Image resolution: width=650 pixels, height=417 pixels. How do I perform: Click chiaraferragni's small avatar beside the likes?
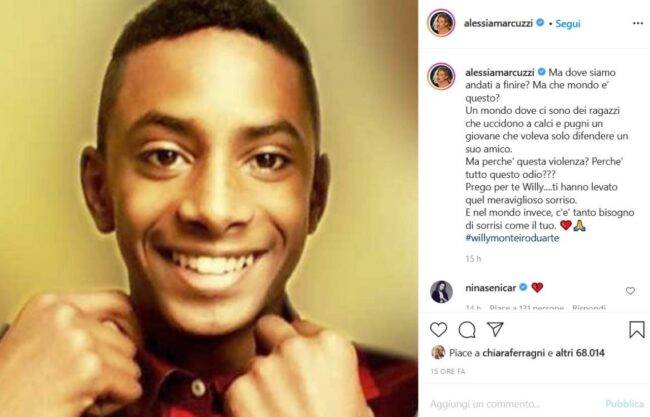point(437,352)
